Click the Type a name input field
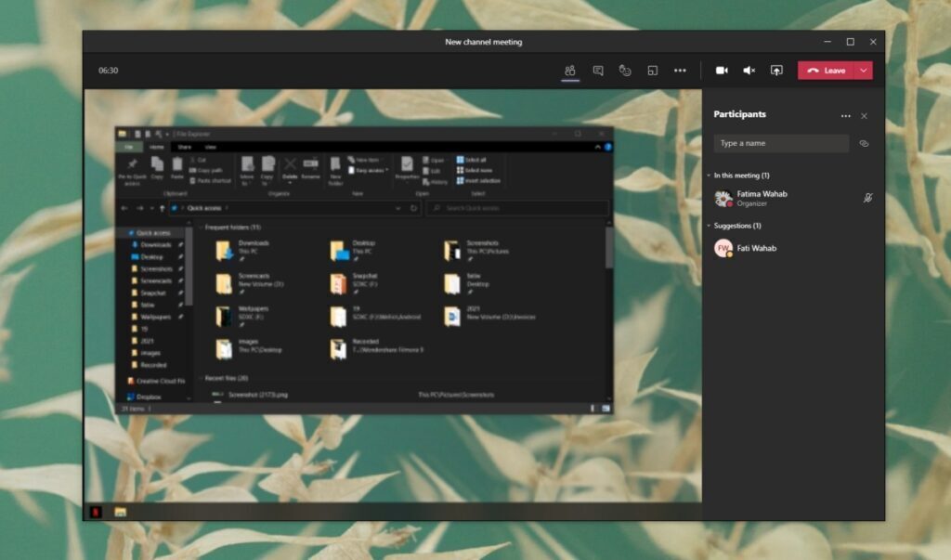951x560 pixels. coord(780,143)
